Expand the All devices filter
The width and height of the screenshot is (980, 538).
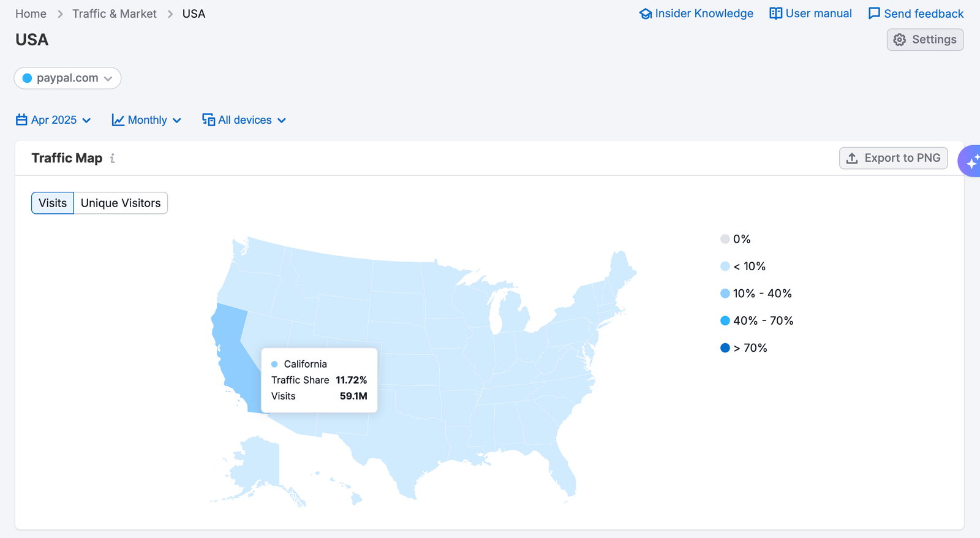point(244,120)
